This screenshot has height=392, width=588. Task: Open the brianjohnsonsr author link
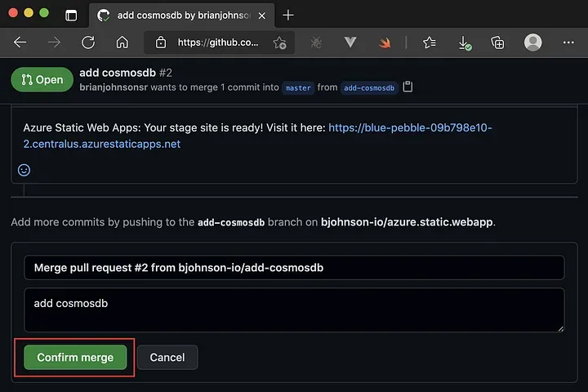coord(114,87)
